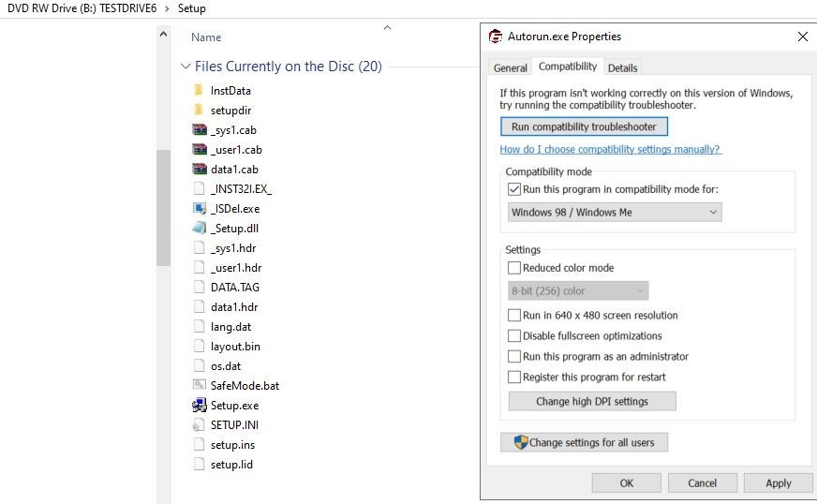The height and width of the screenshot is (504, 817).
Task: Click the _sys1.cab archive icon
Action: point(199,130)
